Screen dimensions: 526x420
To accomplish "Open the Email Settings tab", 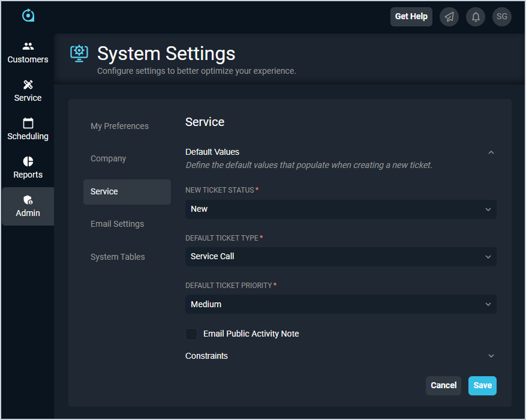I will click(117, 224).
